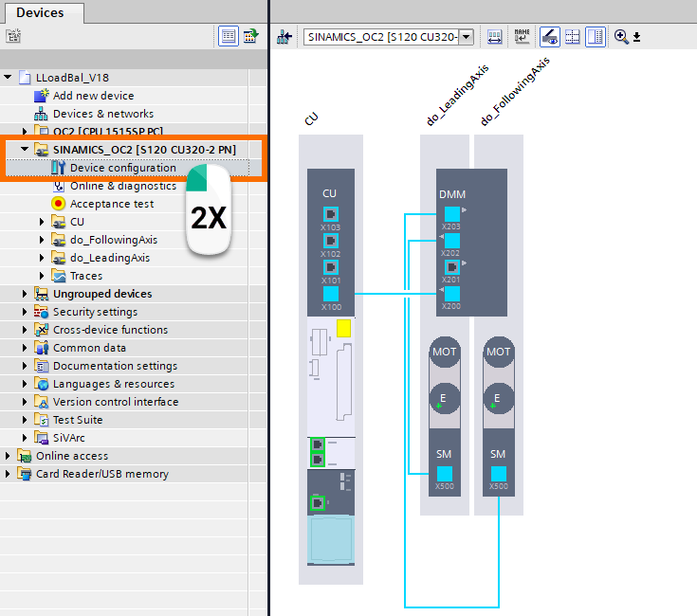Image resolution: width=697 pixels, height=616 pixels.
Task: Open the zoom level dropdown arrow
Action: pos(637,37)
